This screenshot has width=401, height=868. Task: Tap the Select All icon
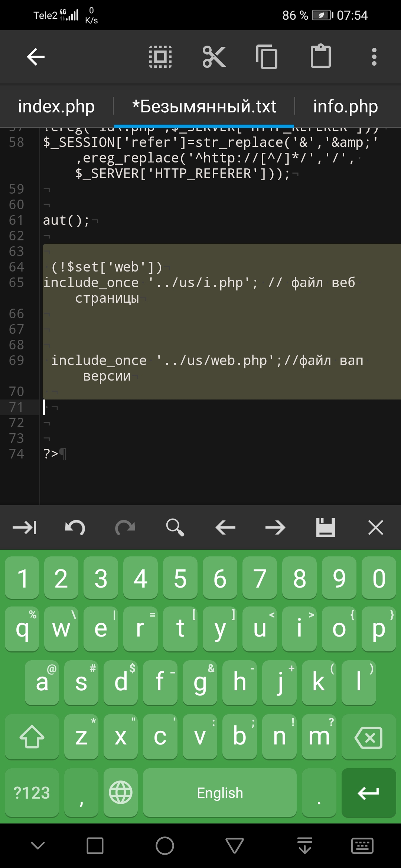pos(160,57)
